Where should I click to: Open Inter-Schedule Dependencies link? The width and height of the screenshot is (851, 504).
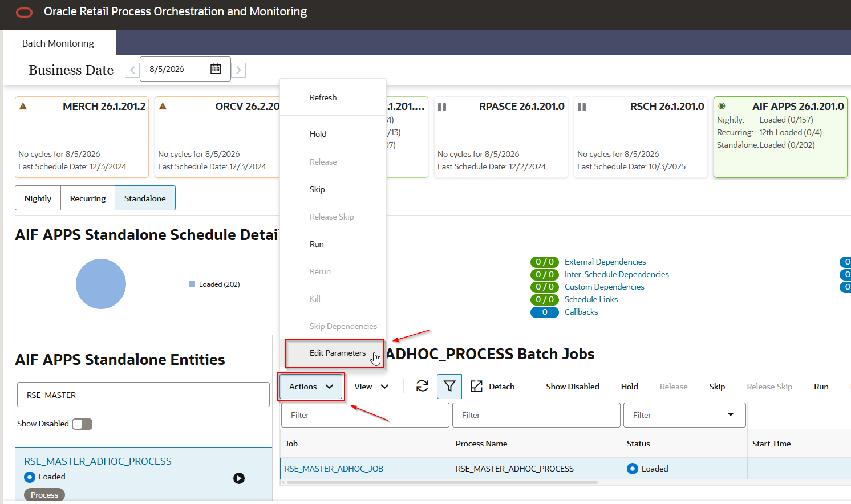(617, 274)
